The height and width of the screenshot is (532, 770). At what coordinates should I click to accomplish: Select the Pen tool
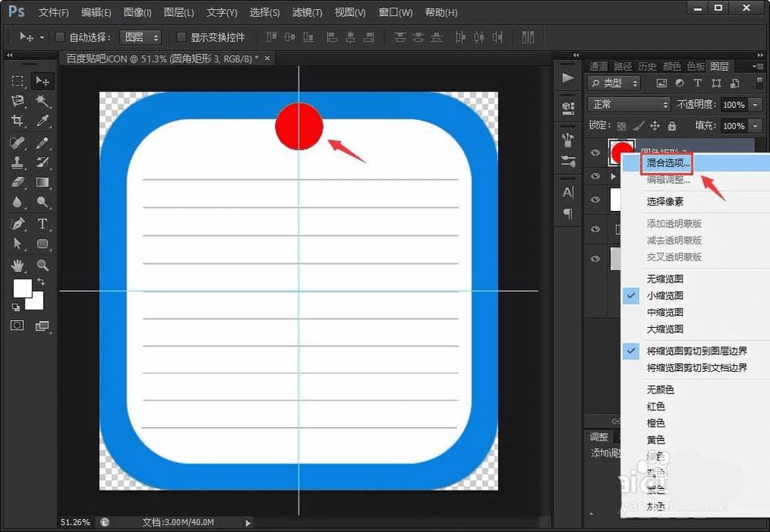18,223
